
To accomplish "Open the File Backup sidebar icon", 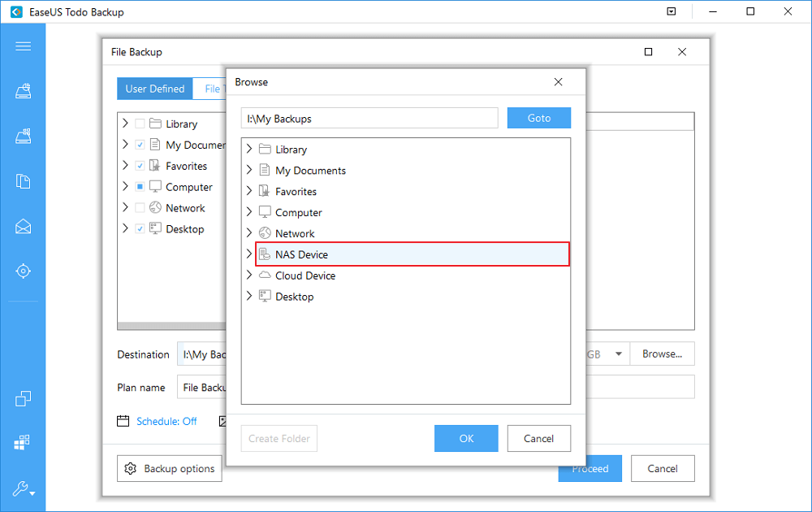I will (x=23, y=181).
